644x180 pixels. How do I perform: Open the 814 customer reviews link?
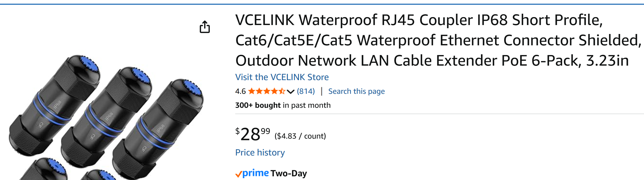(306, 91)
